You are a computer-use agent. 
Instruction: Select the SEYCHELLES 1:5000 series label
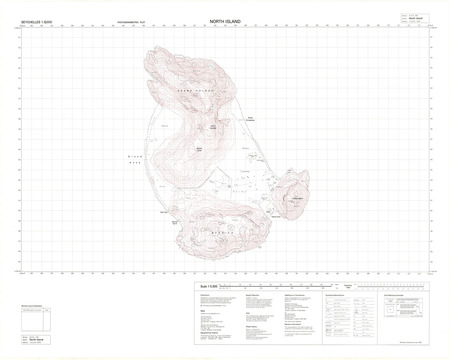pyautogui.click(x=36, y=22)
